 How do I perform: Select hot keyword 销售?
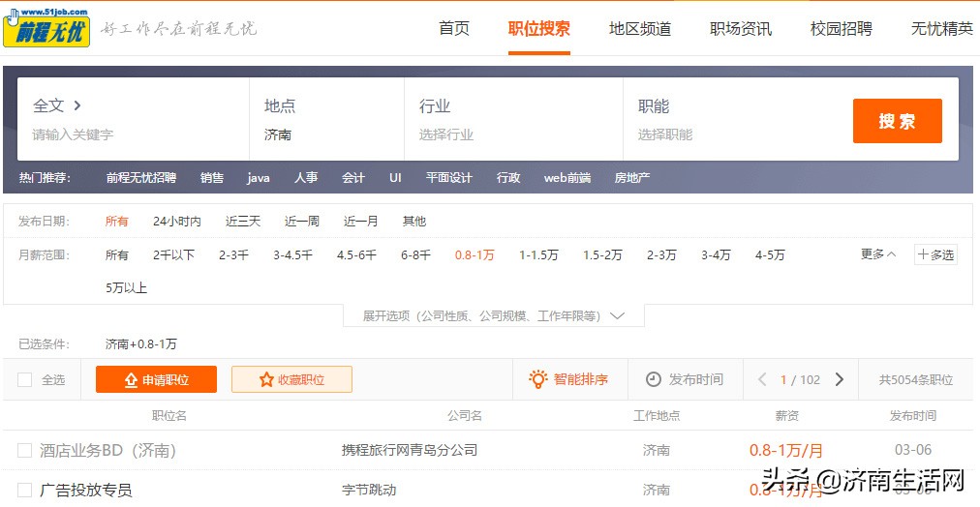tap(212, 178)
